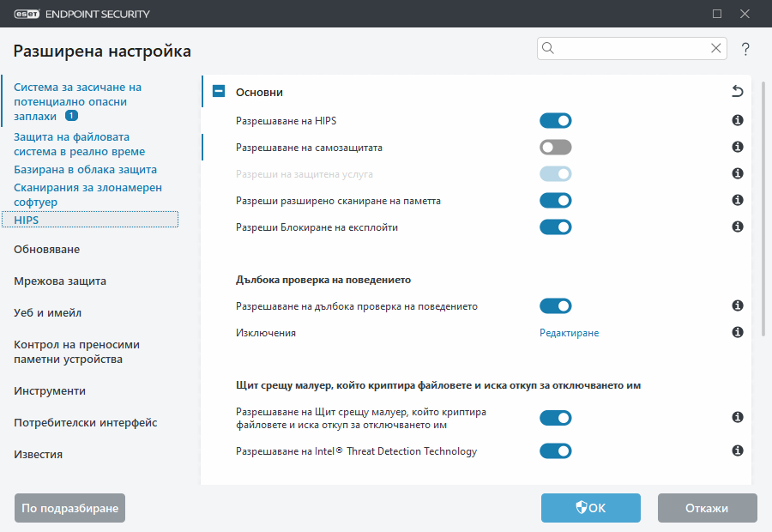Click Редактиране link for Изключения
Screen dimensions: 772x532
pyautogui.click(x=570, y=333)
